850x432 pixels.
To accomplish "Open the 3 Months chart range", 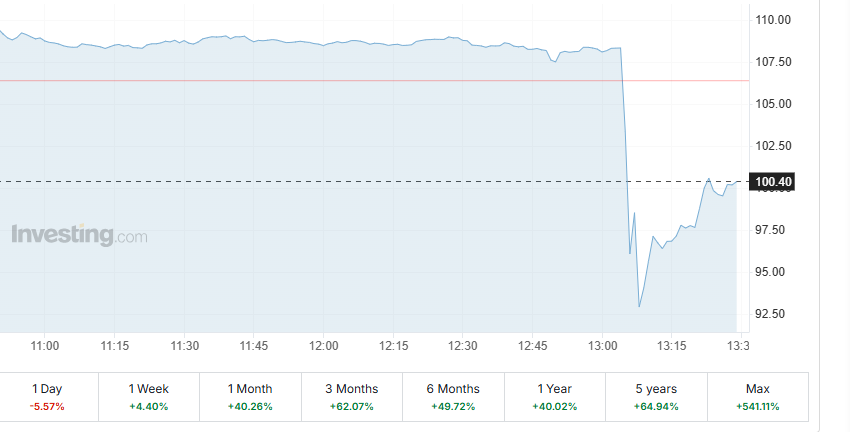I will tap(352, 397).
